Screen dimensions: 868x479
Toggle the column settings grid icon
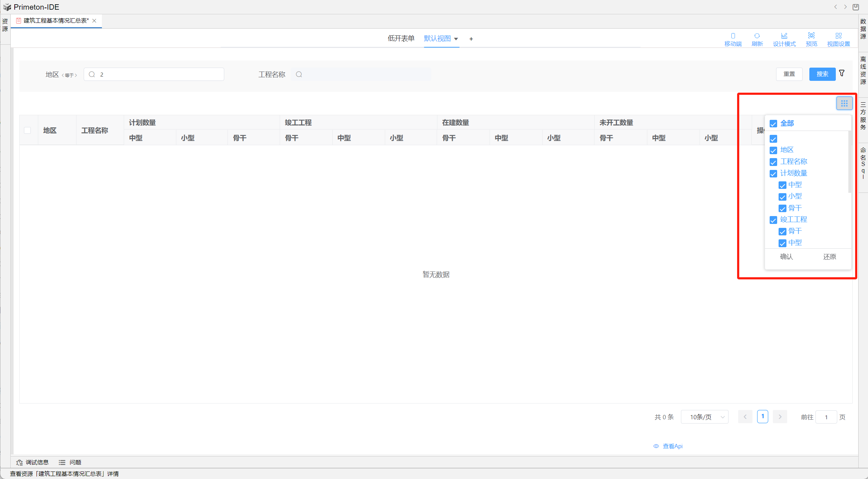pyautogui.click(x=844, y=103)
